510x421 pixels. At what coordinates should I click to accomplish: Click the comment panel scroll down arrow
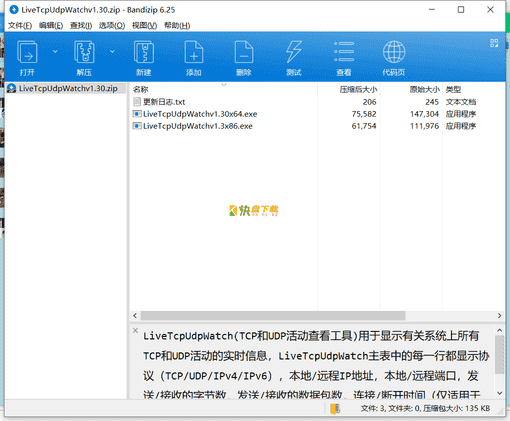coord(499,393)
